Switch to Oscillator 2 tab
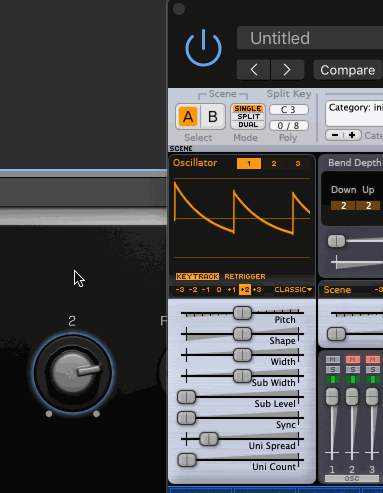This screenshot has height=493, width=383. pos(274,163)
